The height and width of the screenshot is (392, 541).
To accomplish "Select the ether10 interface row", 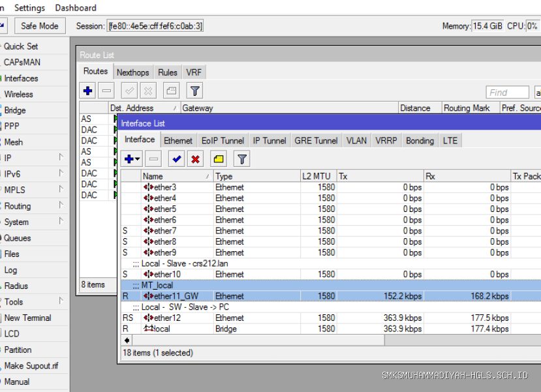I will click(331, 274).
